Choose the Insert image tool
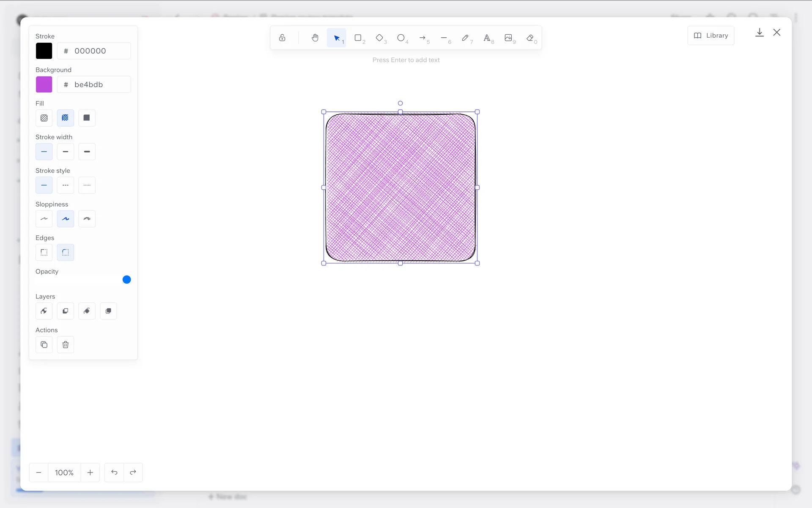Image resolution: width=812 pixels, height=508 pixels. tap(508, 38)
